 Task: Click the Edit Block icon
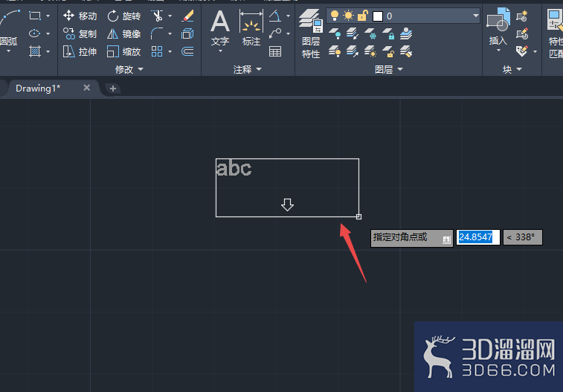pyautogui.click(x=521, y=33)
